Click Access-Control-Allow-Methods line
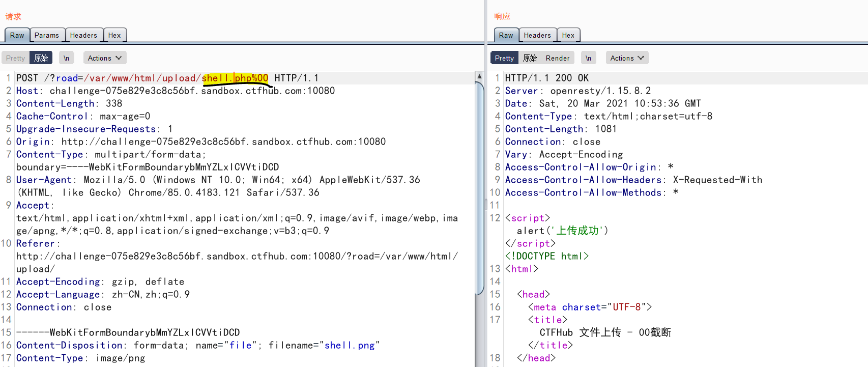 coord(592,192)
